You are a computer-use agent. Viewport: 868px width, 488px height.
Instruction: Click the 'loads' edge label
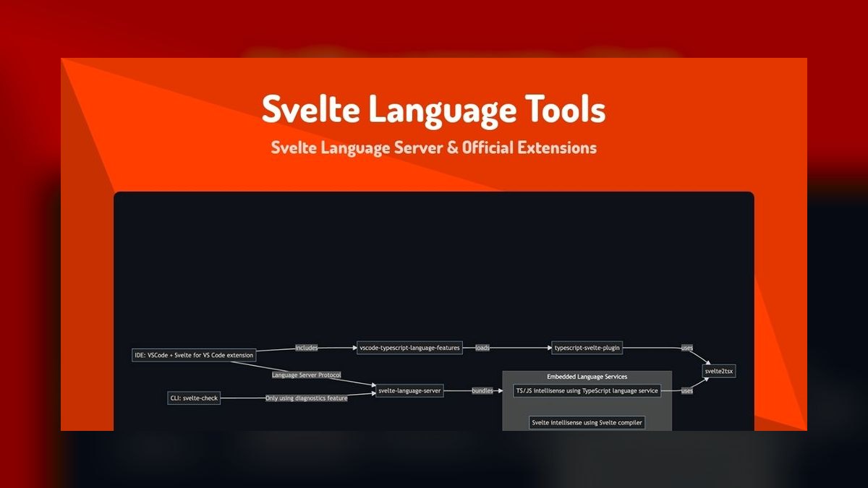482,348
